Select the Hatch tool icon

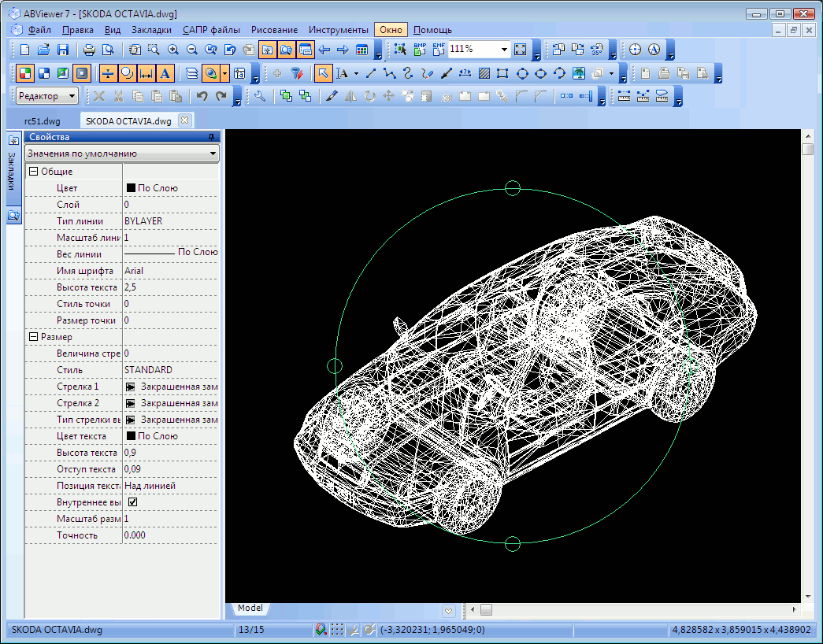[x=484, y=73]
